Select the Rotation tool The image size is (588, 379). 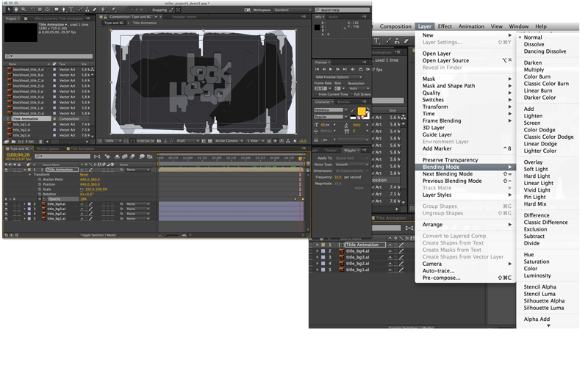33,10
